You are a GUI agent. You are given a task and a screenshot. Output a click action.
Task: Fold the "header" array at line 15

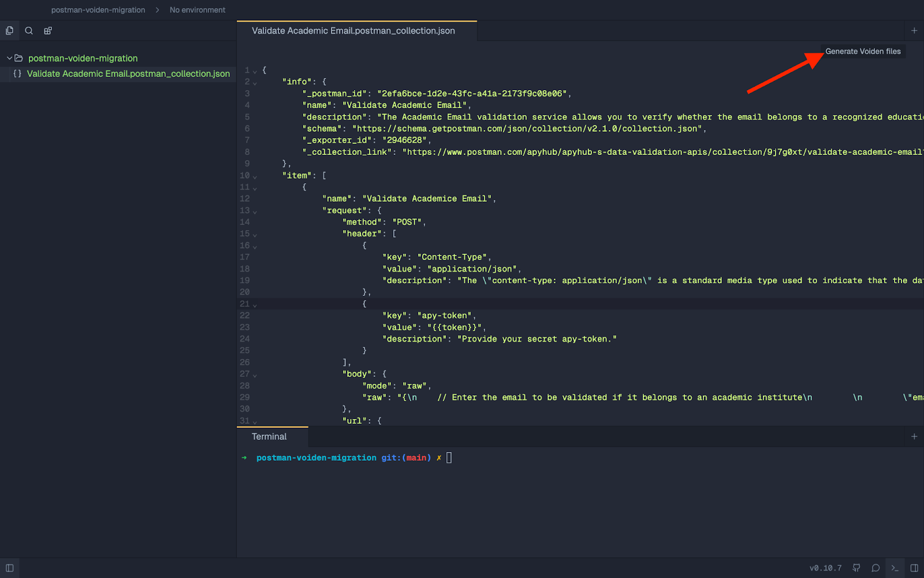click(255, 235)
